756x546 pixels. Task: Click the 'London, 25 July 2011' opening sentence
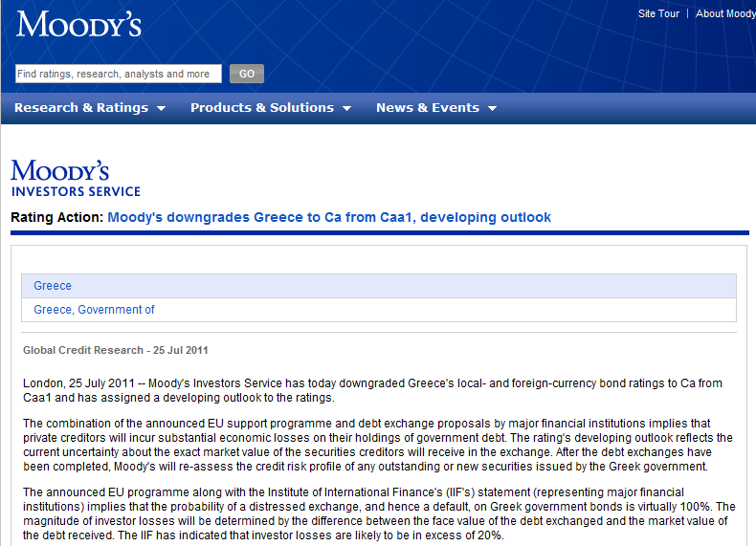point(372,390)
